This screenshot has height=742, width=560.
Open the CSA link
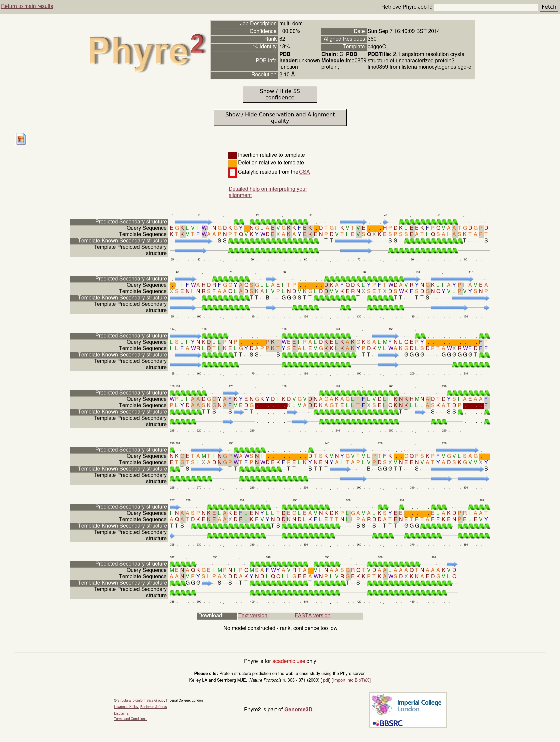click(304, 172)
